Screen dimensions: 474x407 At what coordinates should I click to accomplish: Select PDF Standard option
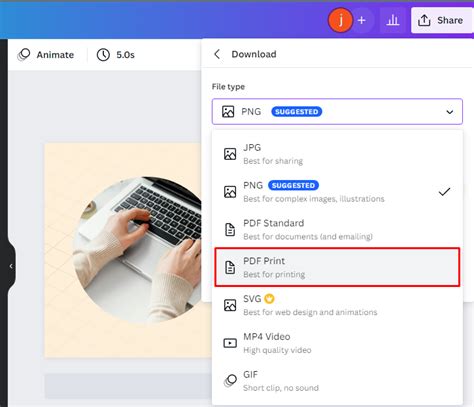[x=337, y=229]
